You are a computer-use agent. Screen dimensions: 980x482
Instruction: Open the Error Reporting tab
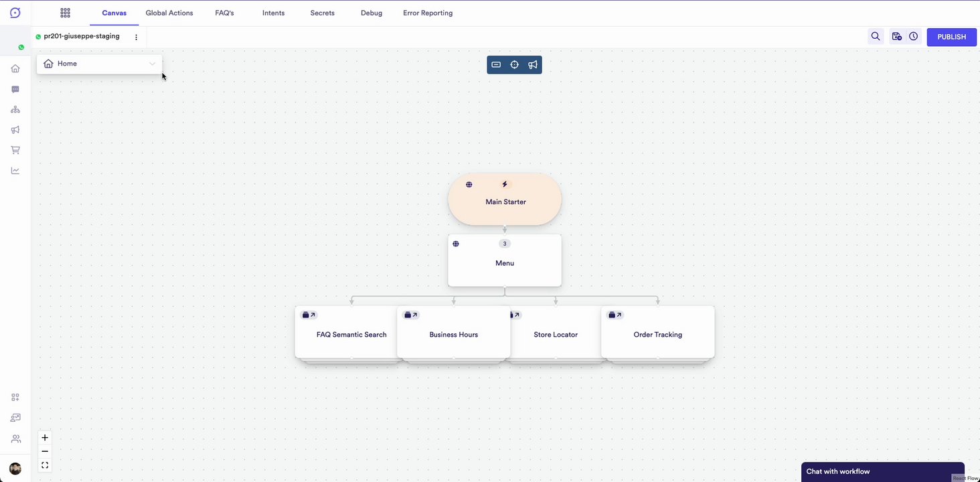tap(428, 13)
